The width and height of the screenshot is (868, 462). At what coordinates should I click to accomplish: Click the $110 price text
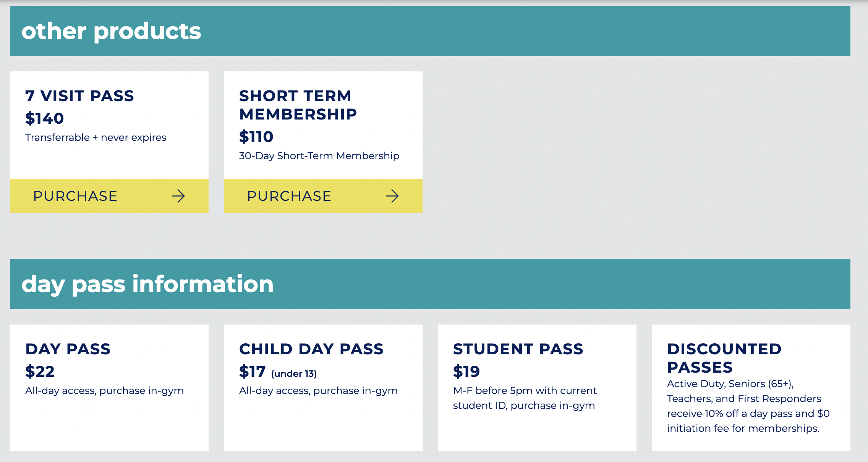click(x=256, y=137)
